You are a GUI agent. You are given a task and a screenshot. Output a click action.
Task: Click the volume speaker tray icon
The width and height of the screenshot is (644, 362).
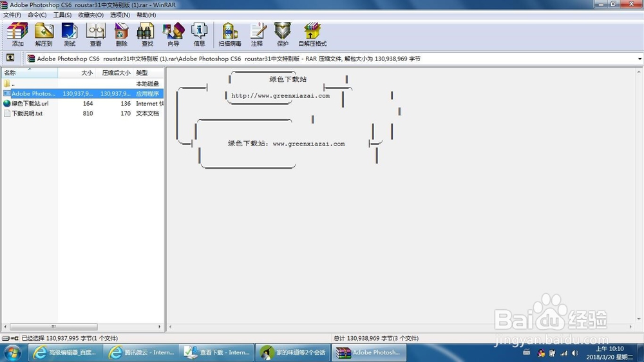click(x=575, y=353)
